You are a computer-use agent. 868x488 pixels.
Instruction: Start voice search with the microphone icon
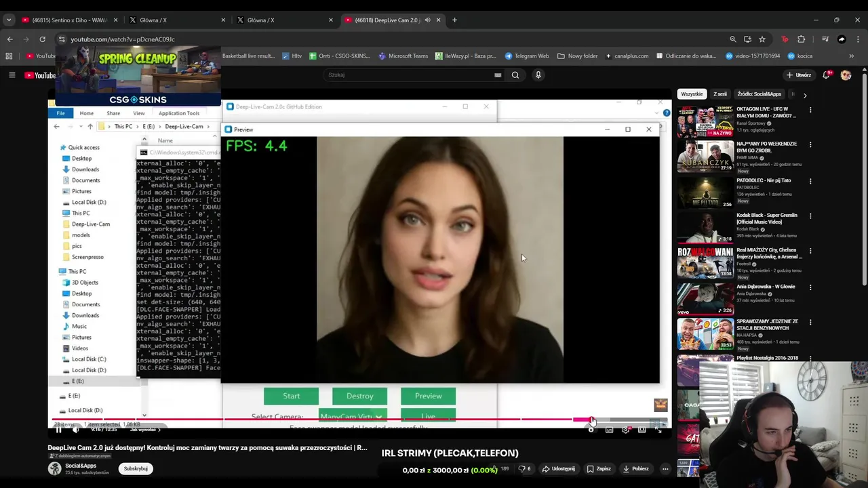pos(538,75)
